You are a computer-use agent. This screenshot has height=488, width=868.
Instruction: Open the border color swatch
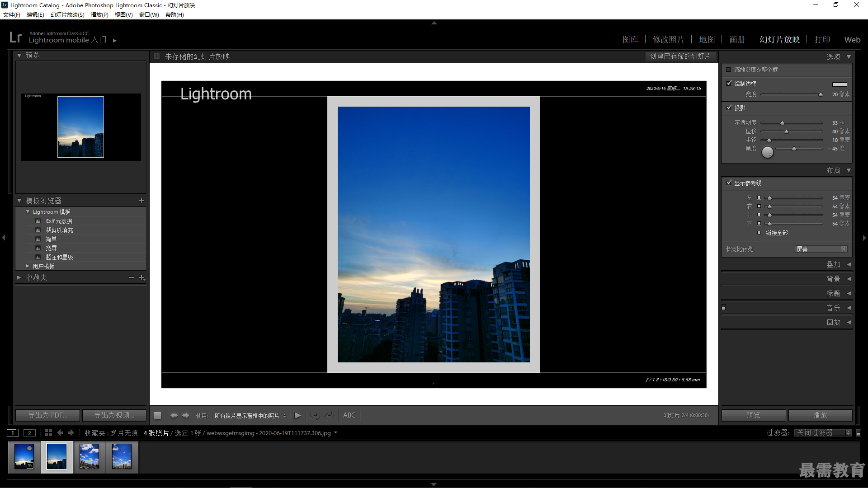coord(840,84)
